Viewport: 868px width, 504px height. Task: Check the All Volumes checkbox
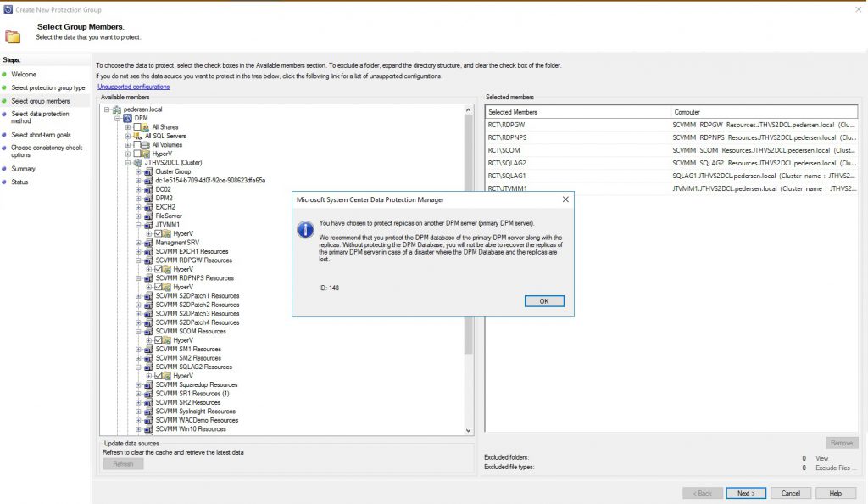pos(136,145)
